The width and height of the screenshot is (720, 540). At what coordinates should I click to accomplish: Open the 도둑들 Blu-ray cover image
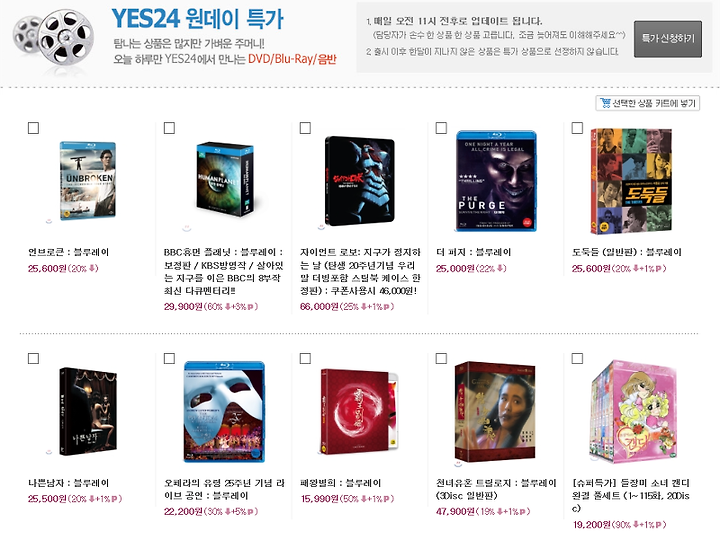[632, 181]
